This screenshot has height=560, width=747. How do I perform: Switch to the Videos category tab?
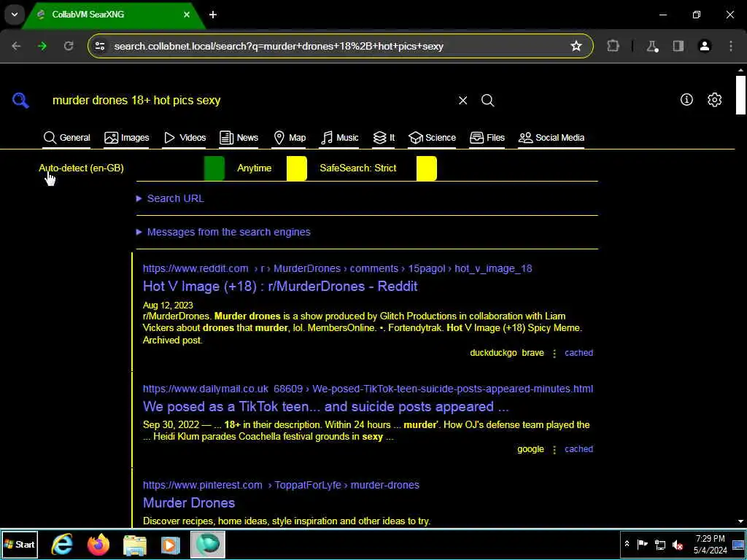pos(185,138)
